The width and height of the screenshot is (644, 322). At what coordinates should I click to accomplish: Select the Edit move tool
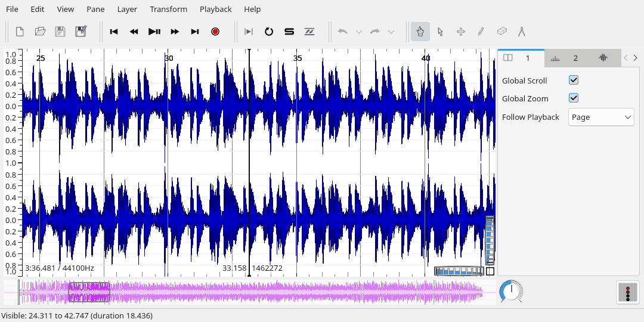click(x=461, y=32)
